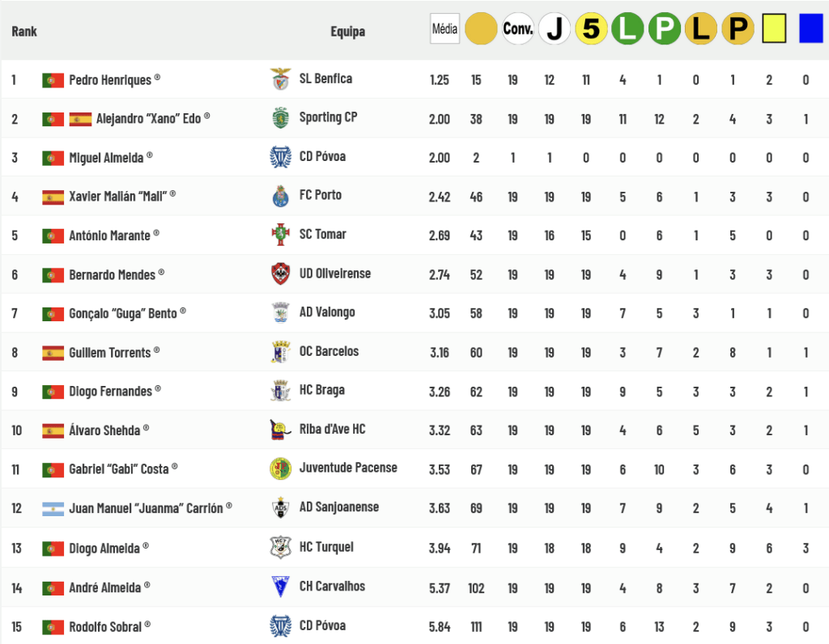The width and height of the screenshot is (829, 644).
Task: Click the Sporting CP club crest
Action: point(280,118)
